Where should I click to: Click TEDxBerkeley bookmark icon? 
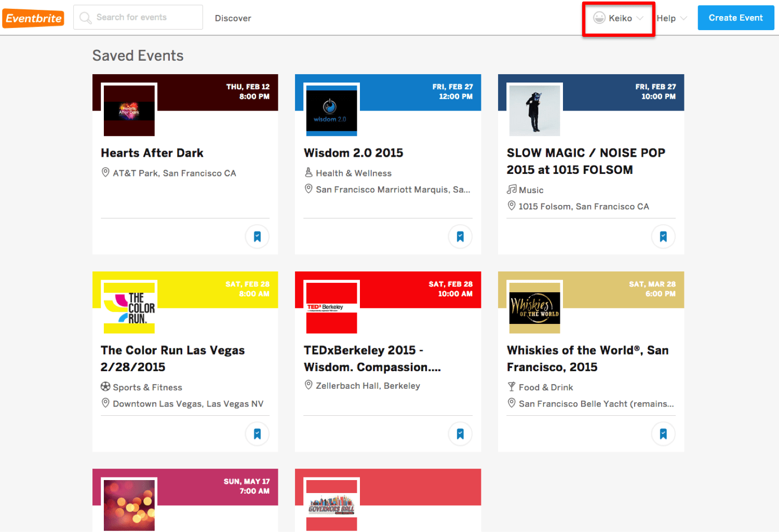(x=460, y=434)
